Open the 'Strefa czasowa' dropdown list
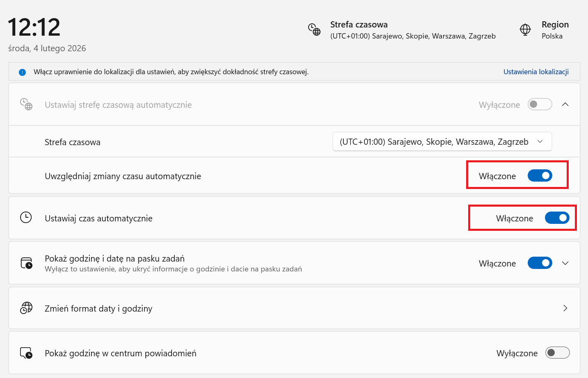 coord(442,142)
